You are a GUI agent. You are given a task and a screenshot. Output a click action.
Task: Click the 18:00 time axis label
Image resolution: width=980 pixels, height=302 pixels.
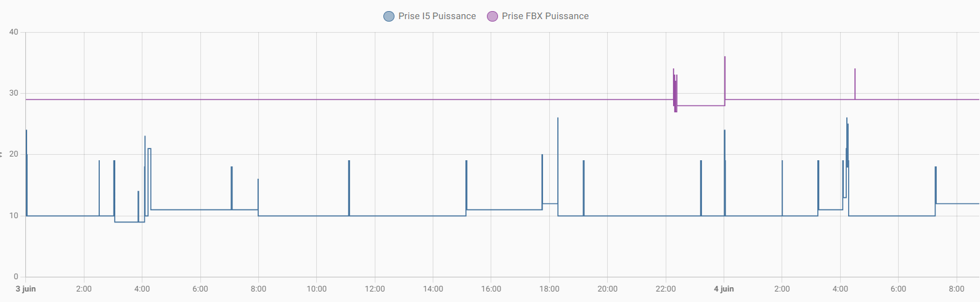click(x=549, y=288)
